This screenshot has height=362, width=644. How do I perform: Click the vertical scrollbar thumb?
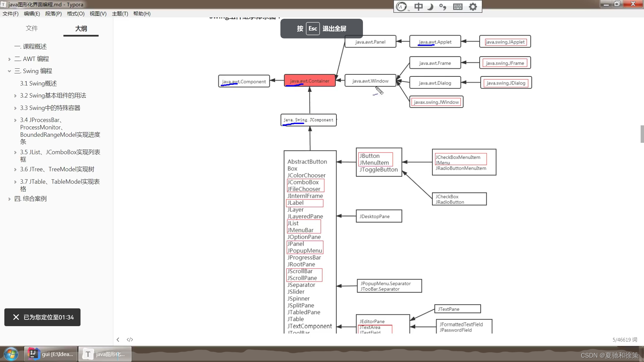642,134
